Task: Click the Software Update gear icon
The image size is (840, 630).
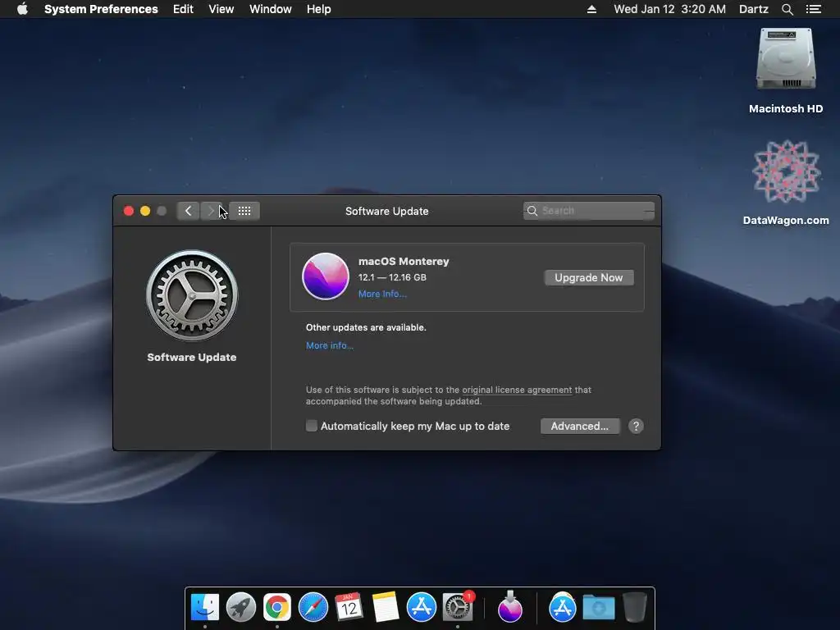Action: pyautogui.click(x=192, y=295)
